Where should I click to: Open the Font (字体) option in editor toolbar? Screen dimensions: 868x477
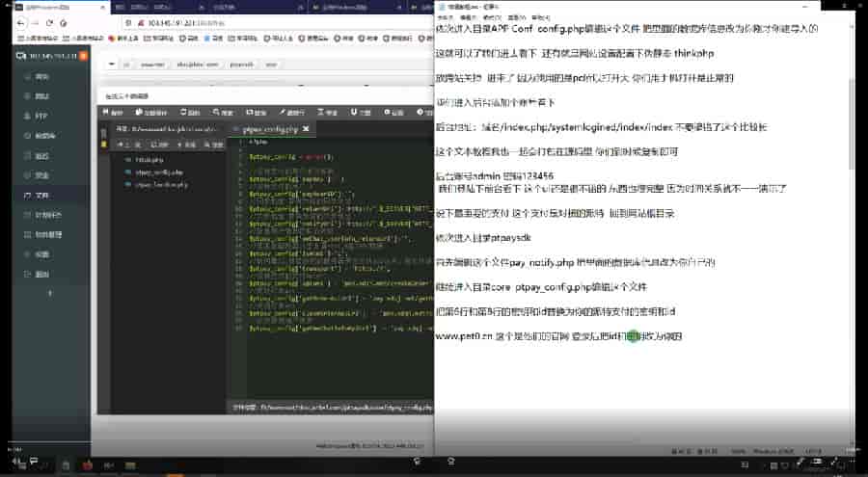[x=328, y=113]
